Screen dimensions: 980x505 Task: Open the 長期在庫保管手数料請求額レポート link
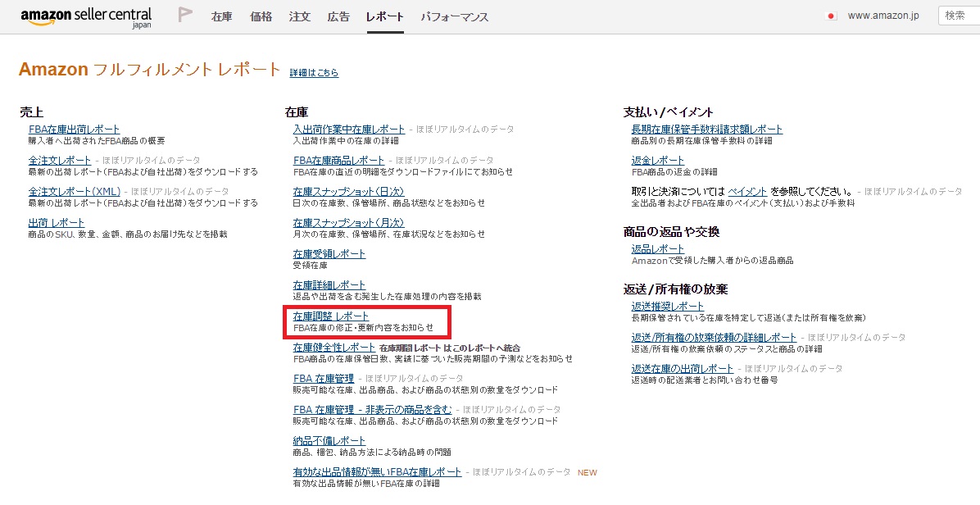(707, 130)
